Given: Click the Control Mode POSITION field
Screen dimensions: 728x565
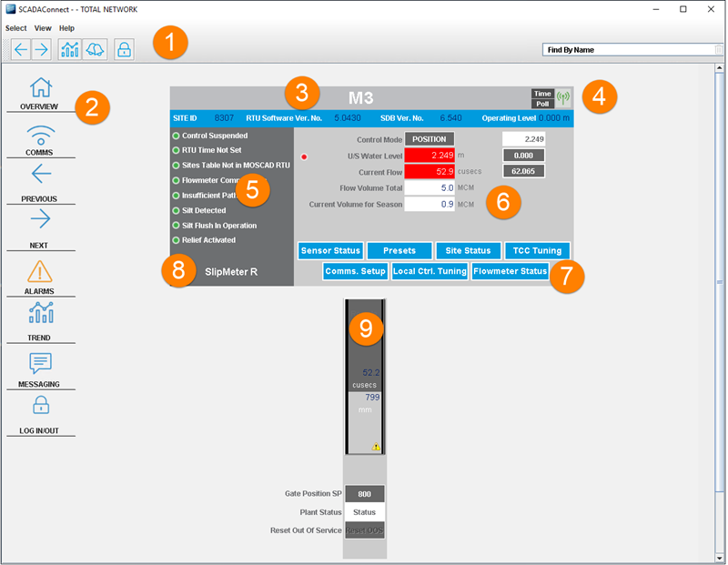Looking at the screenshot, I should tap(430, 139).
